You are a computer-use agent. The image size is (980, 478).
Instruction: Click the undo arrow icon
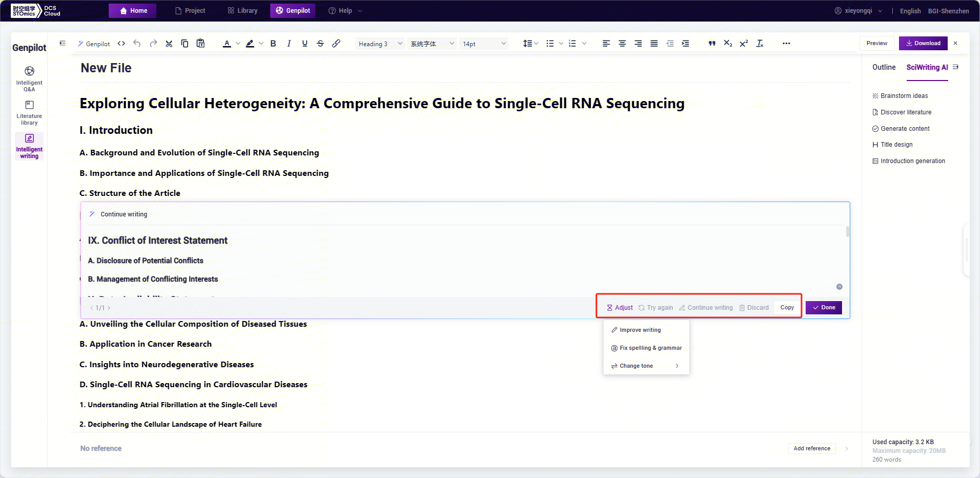(137, 44)
